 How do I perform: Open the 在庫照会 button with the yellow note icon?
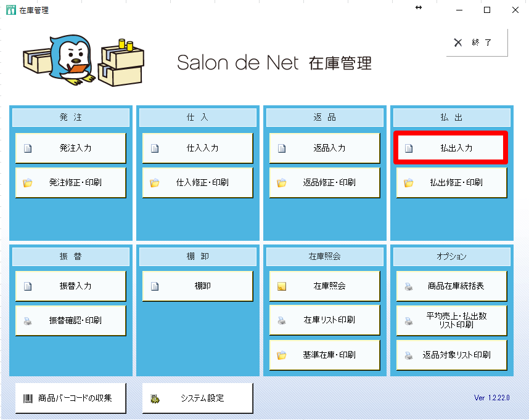tap(324, 286)
